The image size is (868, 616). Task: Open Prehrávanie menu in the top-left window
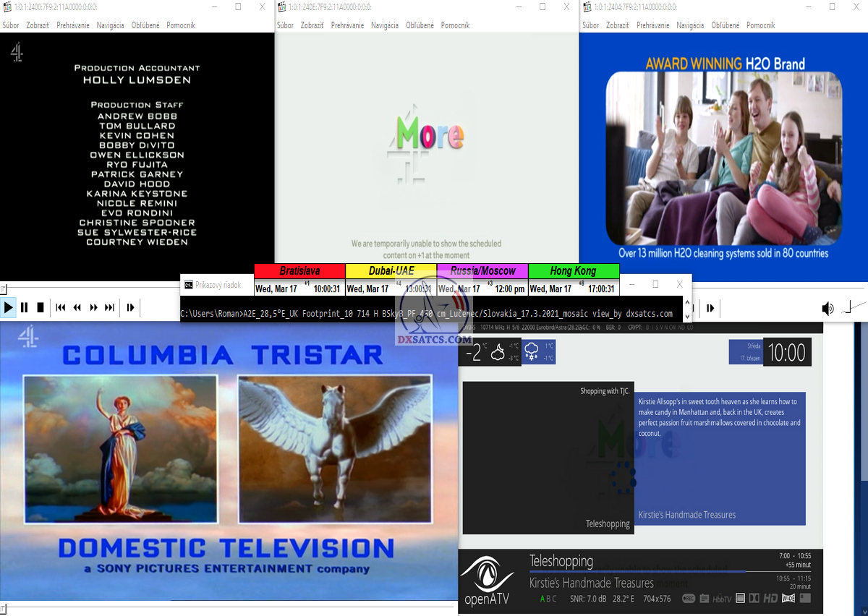[x=73, y=25]
